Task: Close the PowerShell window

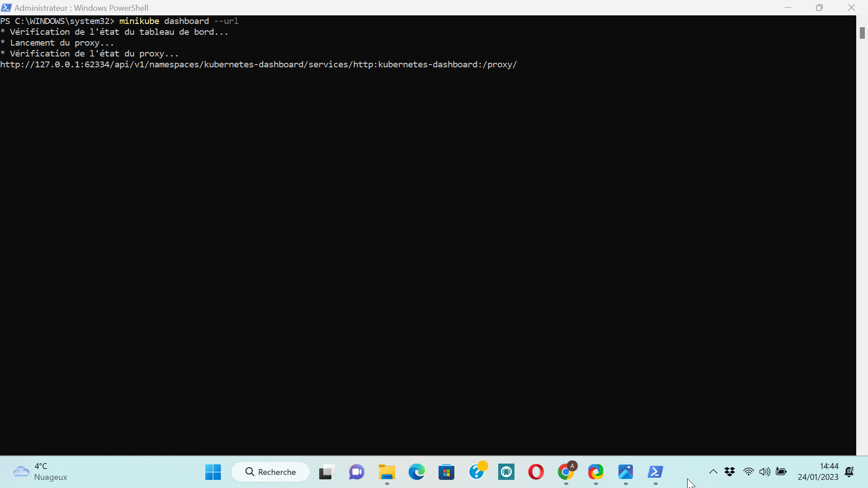Action: (852, 8)
